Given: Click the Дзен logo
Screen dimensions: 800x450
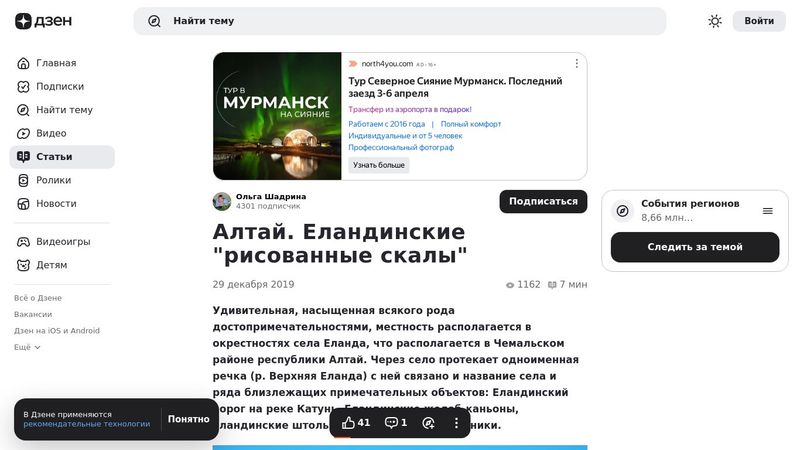Looking at the screenshot, I should pos(37,21).
